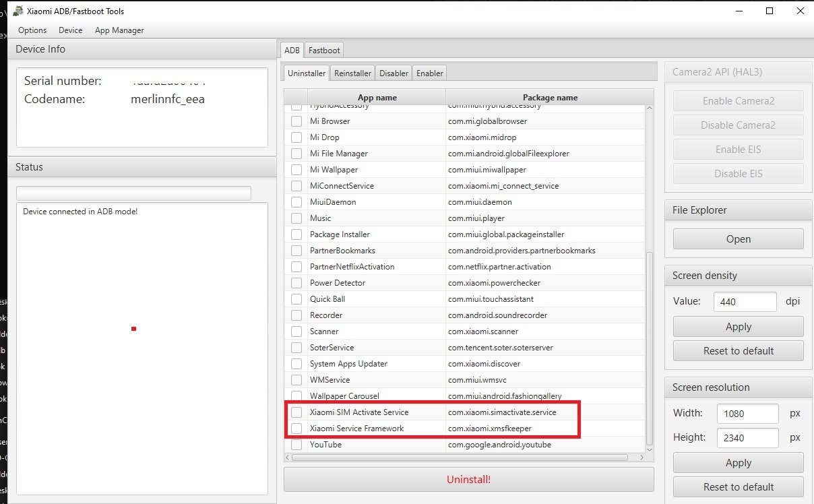The height and width of the screenshot is (504, 814).
Task: Sort by the Package name column header
Action: pyautogui.click(x=550, y=98)
